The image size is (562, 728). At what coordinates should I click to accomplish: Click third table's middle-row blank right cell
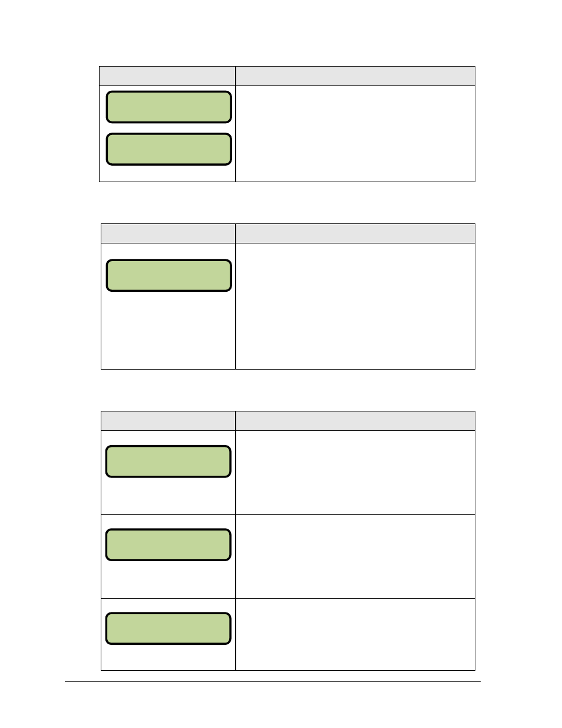[x=355, y=556]
